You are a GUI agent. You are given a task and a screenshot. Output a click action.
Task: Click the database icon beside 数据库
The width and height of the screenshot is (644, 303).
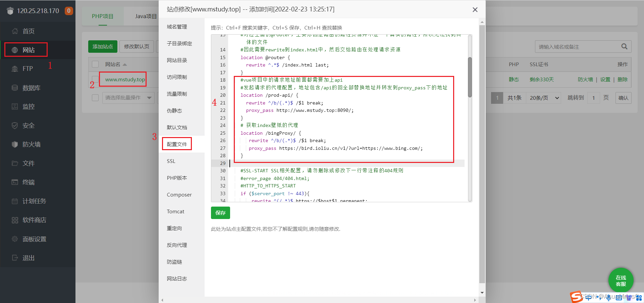pyautogui.click(x=15, y=88)
